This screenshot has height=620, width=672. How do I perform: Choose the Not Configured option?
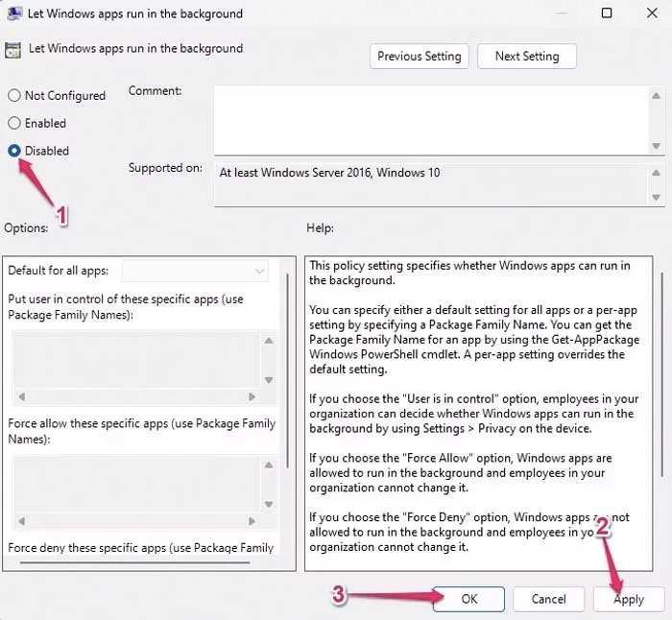click(x=15, y=95)
